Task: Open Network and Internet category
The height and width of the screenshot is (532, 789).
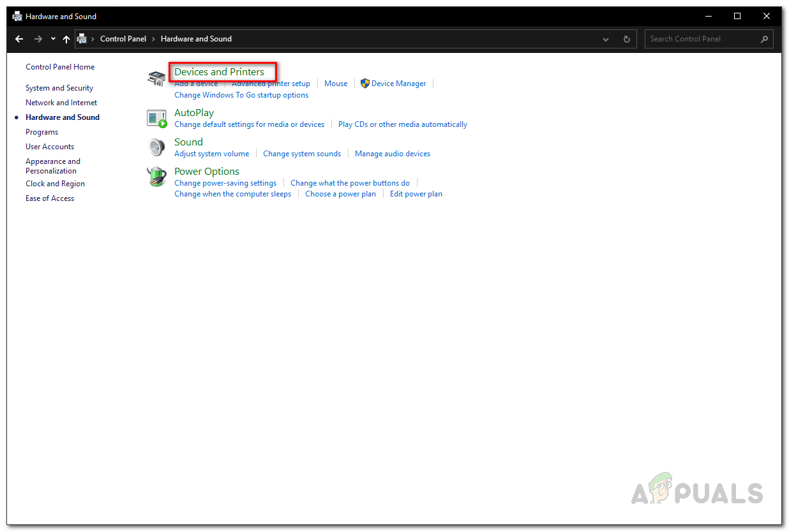Action: tap(61, 103)
